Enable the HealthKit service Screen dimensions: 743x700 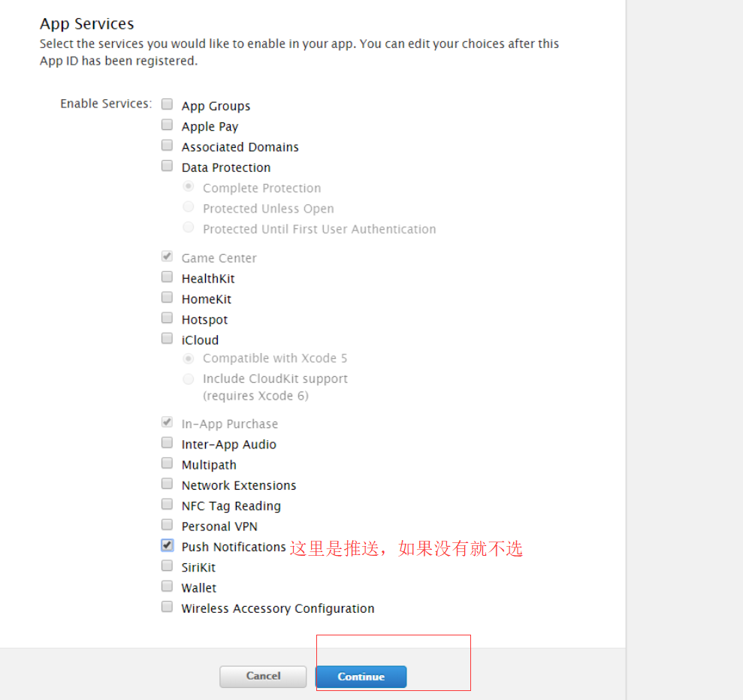point(167,276)
